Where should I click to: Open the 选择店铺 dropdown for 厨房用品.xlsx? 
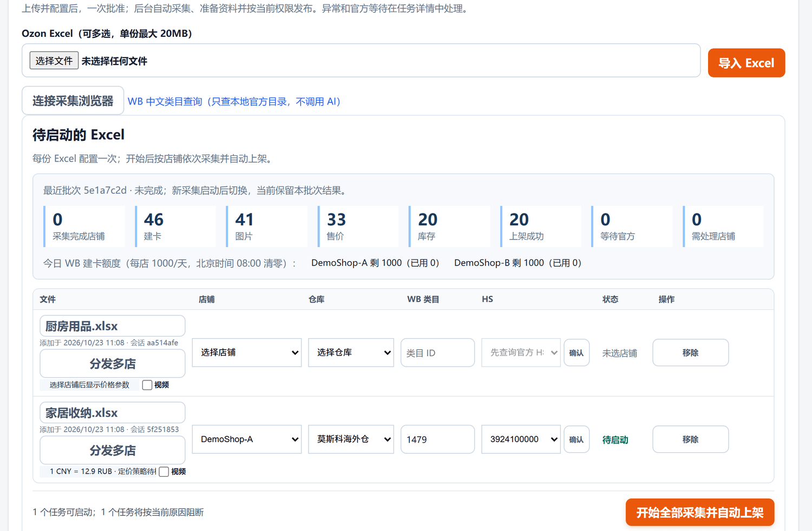click(x=247, y=353)
